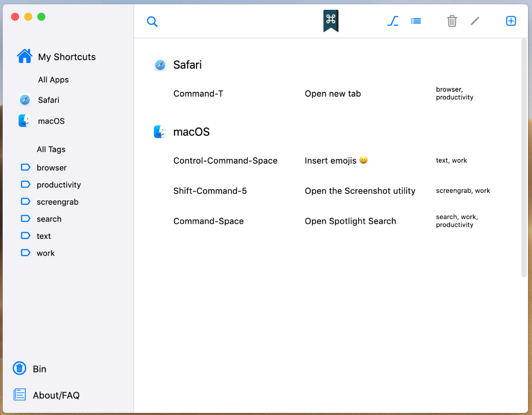532x415 pixels.
Task: Click the tag icon beside browser
Action: (x=26, y=167)
